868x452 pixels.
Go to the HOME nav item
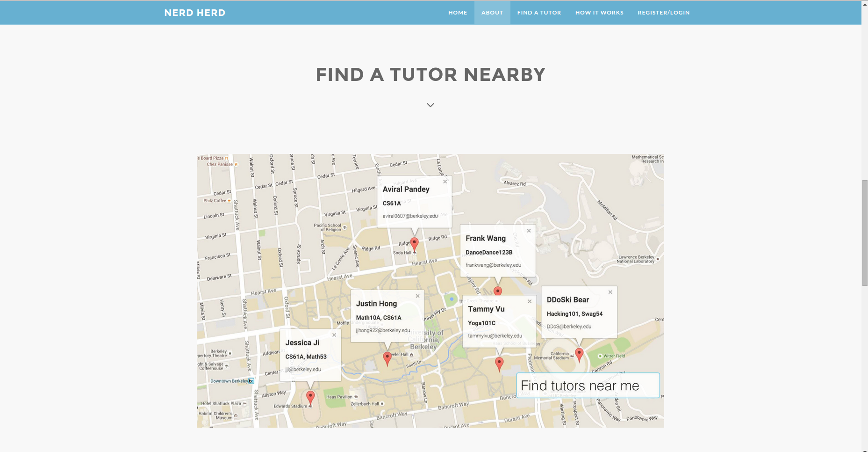[458, 13]
